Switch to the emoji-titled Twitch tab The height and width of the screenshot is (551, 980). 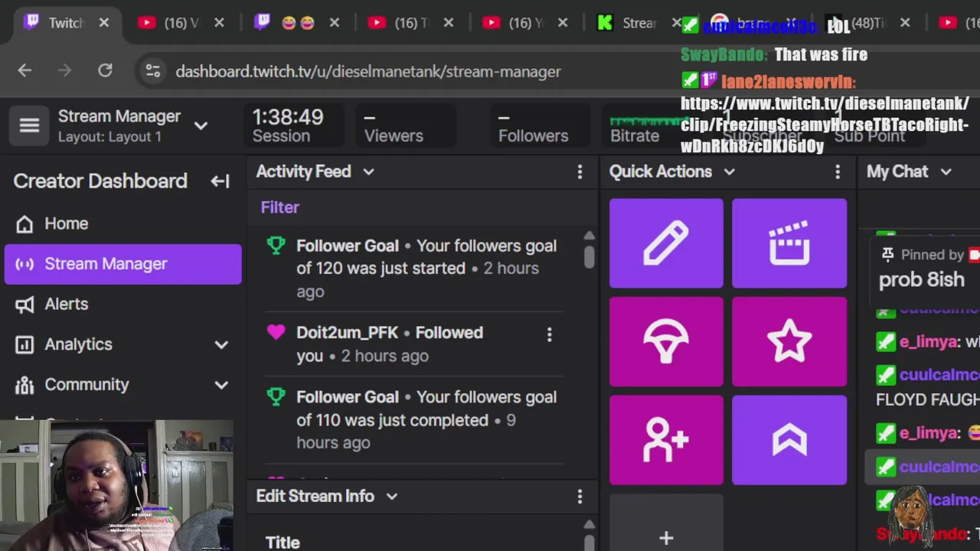(296, 23)
